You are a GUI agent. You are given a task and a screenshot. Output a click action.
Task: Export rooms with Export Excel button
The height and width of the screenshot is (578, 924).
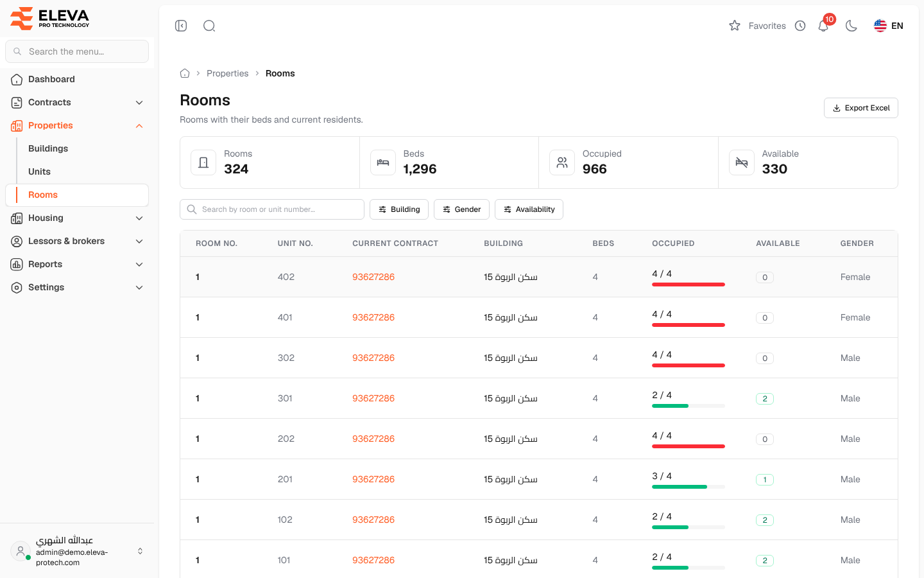coord(860,108)
